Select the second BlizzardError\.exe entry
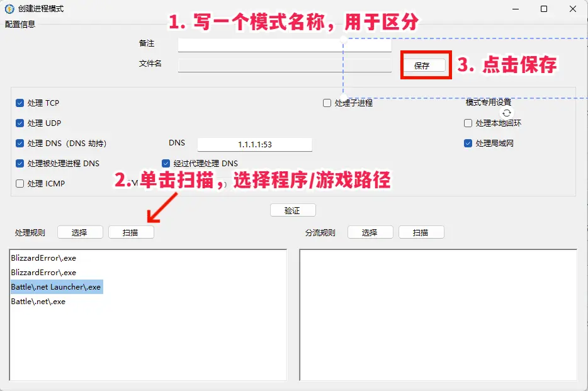The width and height of the screenshot is (588, 391). [43, 273]
